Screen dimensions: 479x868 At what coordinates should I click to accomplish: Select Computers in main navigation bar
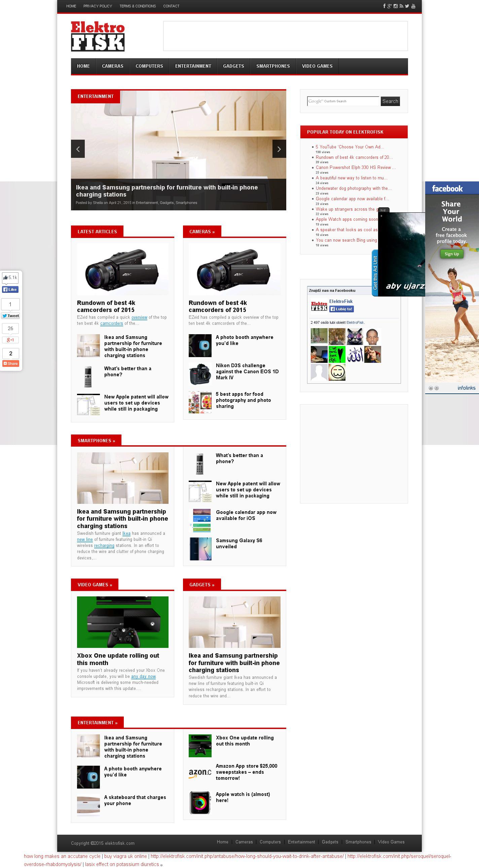point(149,66)
